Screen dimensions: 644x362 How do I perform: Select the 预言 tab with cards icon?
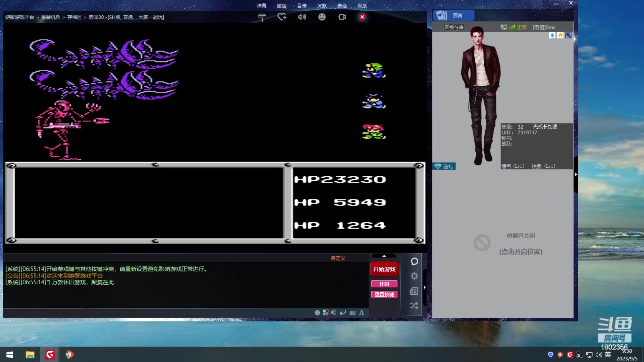(453, 15)
